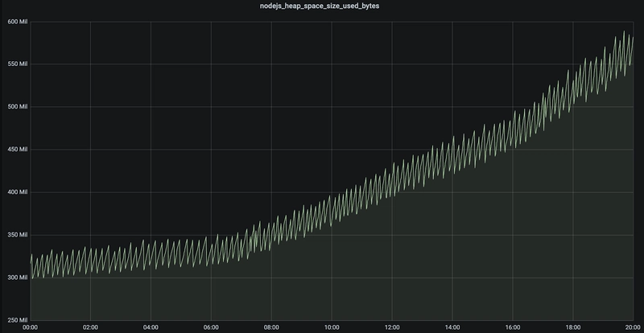Select the 250 Mil y-axis label
The width and height of the screenshot is (644, 333).
point(17,320)
